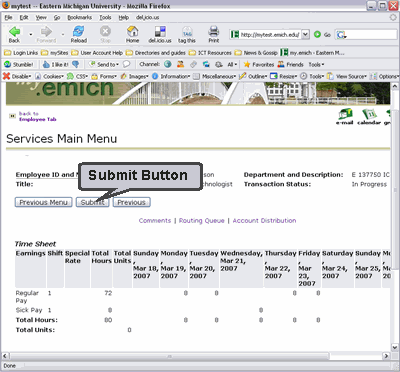The image size is (400, 372).
Task: Open the Disable developer menu
Action: 17,76
